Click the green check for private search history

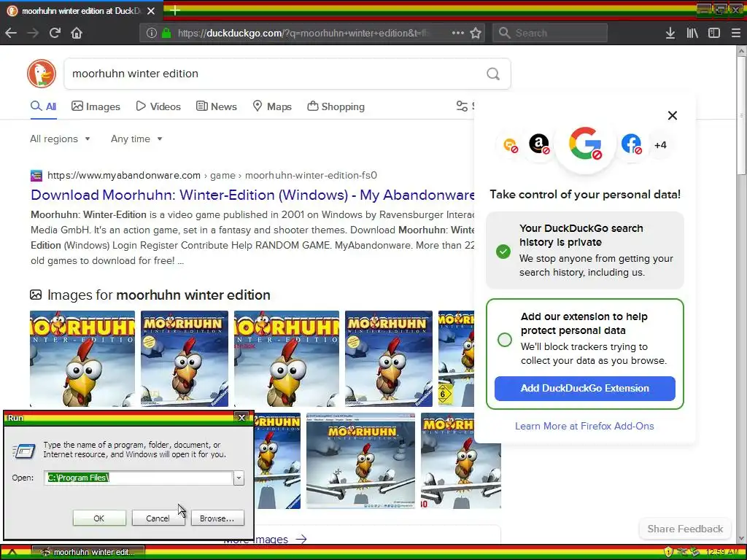(x=503, y=251)
